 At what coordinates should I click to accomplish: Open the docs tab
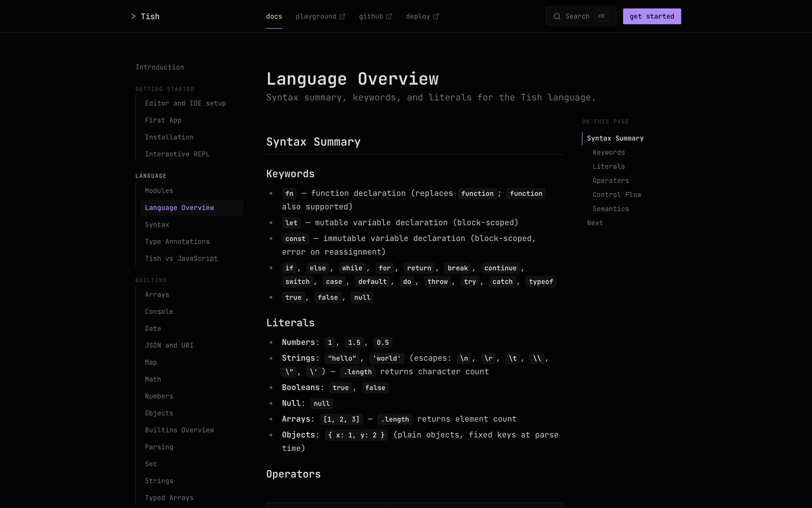(x=274, y=16)
